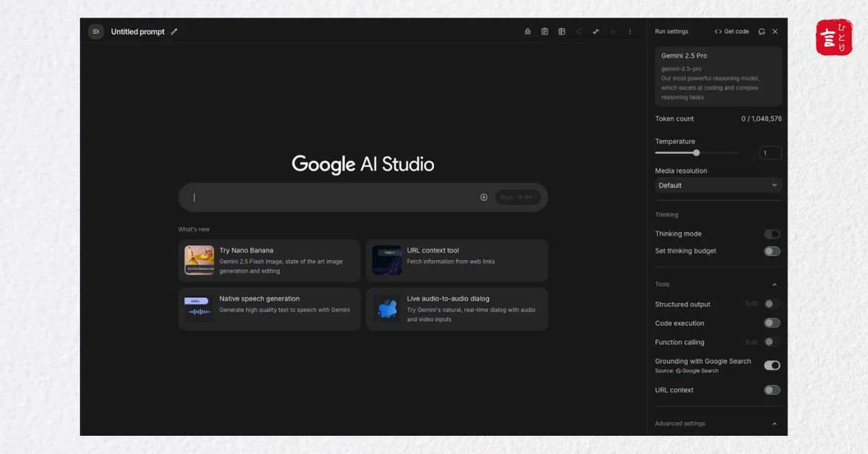Open the Try Nano Banana card
The height and width of the screenshot is (454, 868).
[x=269, y=260]
